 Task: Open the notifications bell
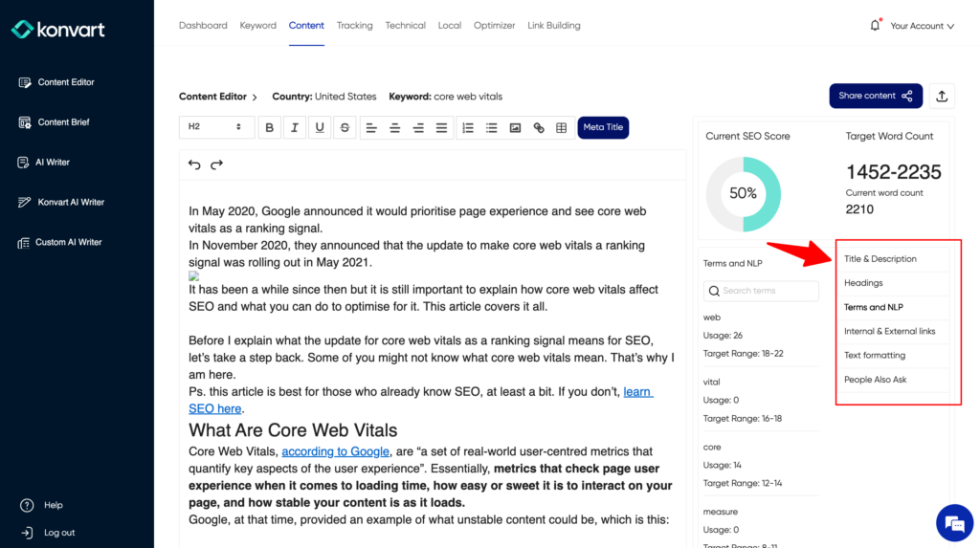click(875, 26)
